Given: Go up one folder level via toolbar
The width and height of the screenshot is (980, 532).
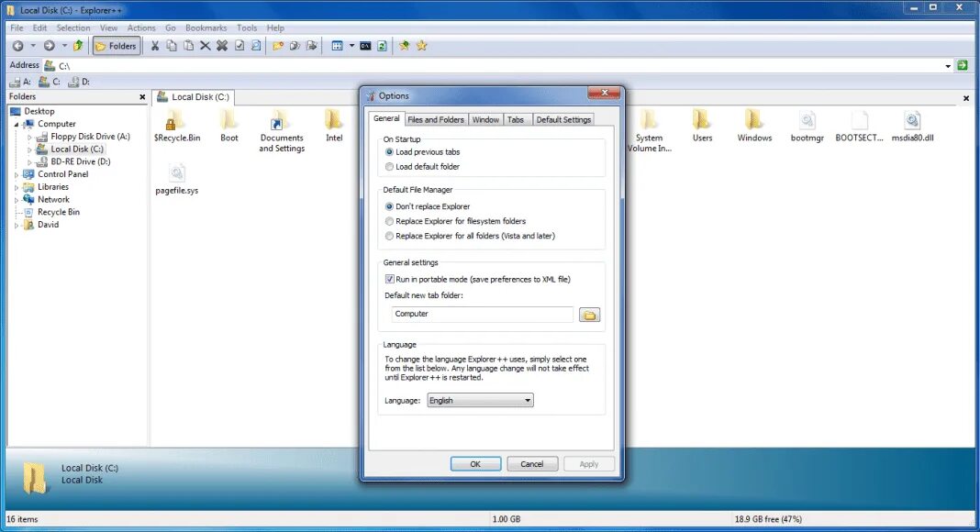Looking at the screenshot, I should [x=78, y=46].
